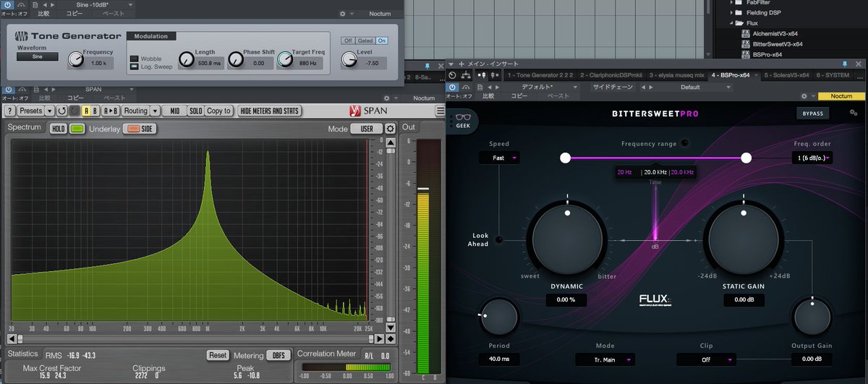Open BitterSweet window gear settings icon
The height and width of the screenshot is (384, 868).
click(x=804, y=96)
